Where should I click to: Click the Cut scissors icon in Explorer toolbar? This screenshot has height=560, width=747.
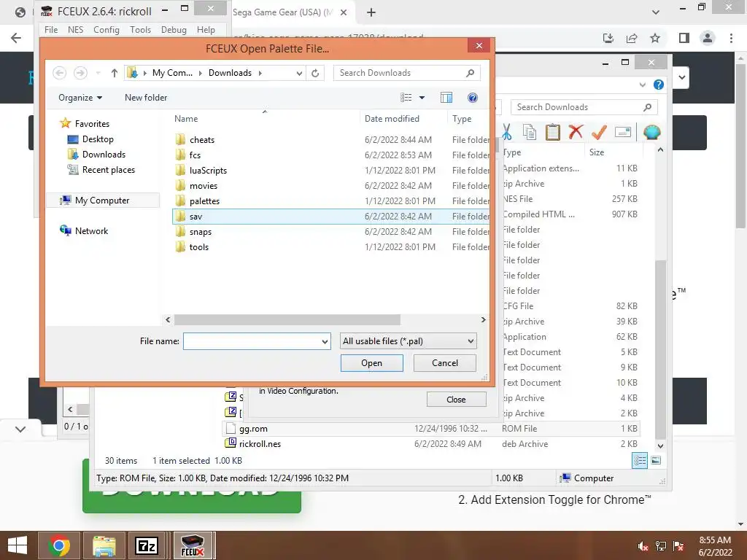[507, 132]
